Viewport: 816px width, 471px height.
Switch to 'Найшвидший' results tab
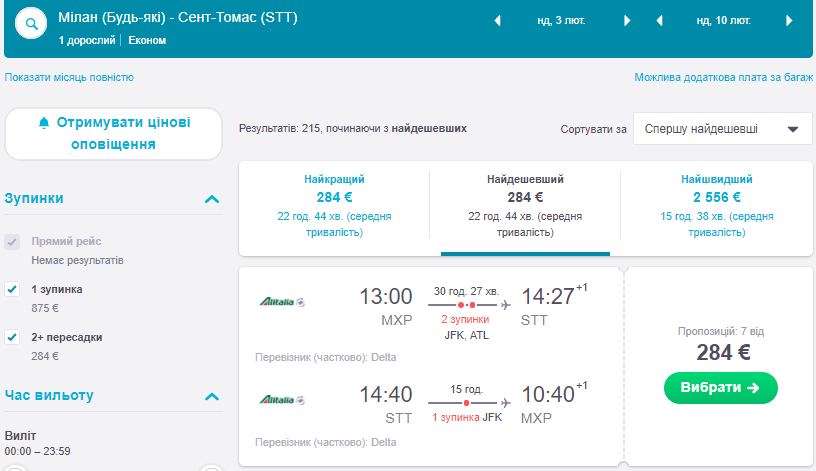716,205
